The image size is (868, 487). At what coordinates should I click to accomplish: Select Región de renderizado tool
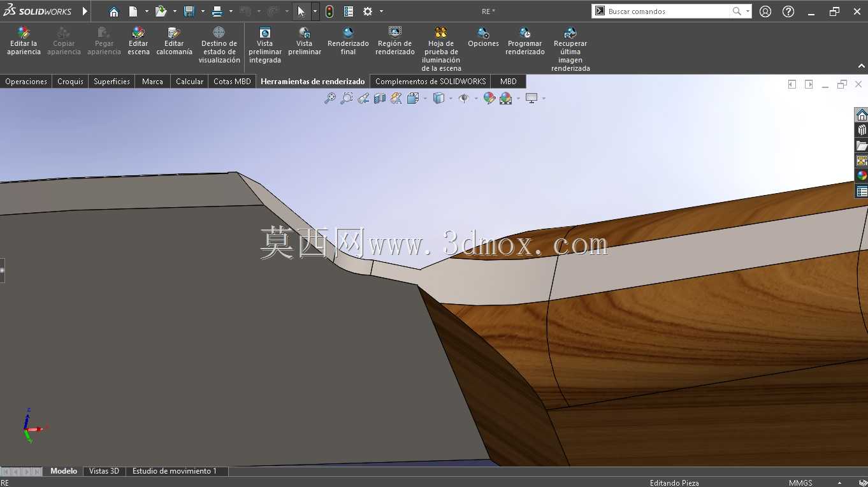395,41
